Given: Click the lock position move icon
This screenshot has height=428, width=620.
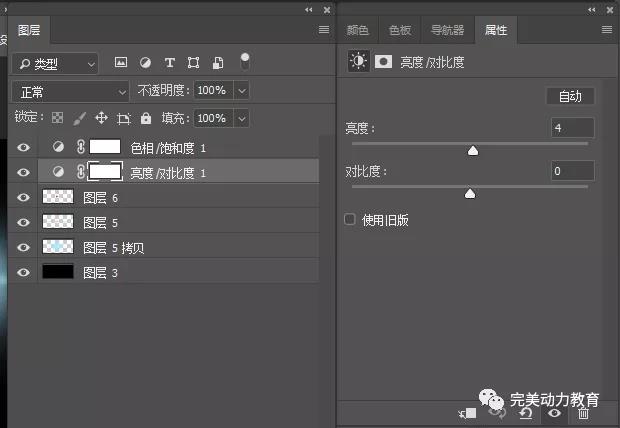Looking at the screenshot, I should 100,118.
